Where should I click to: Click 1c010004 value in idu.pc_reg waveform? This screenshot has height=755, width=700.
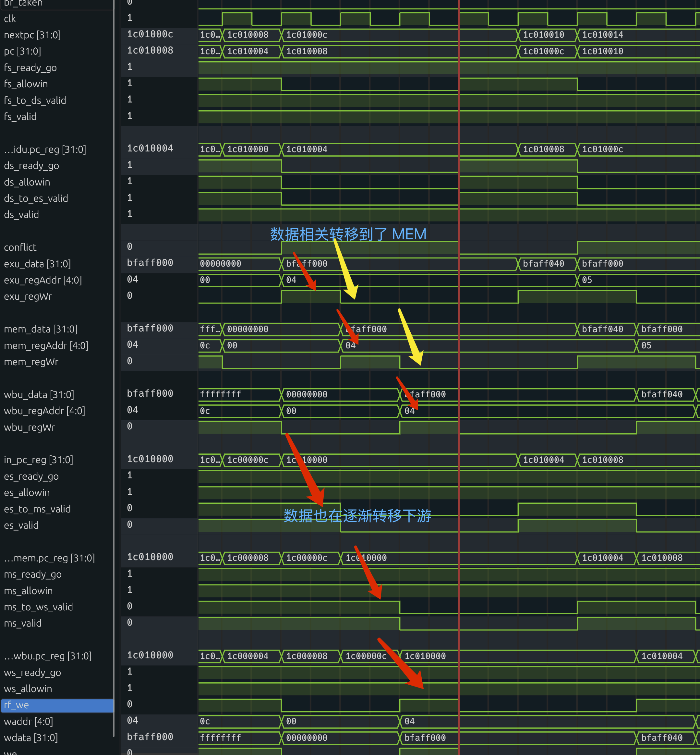click(307, 149)
